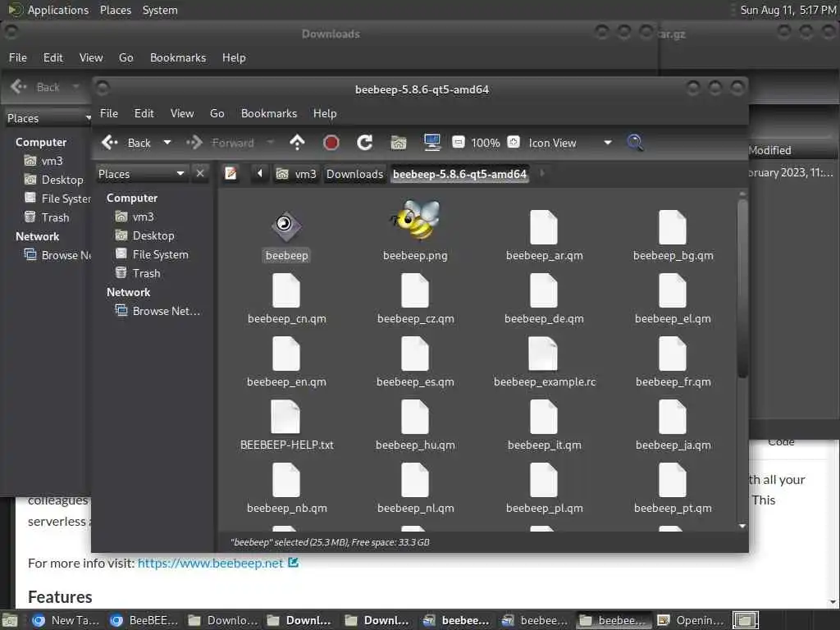Viewport: 840px width, 630px height.
Task: Switch to BeeBEE... browser taskbar item
Action: tap(144, 620)
